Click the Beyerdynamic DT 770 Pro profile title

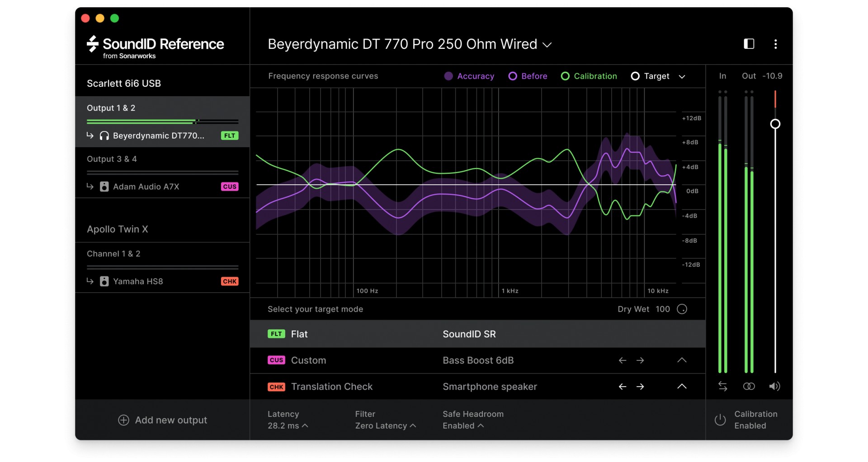(x=402, y=44)
